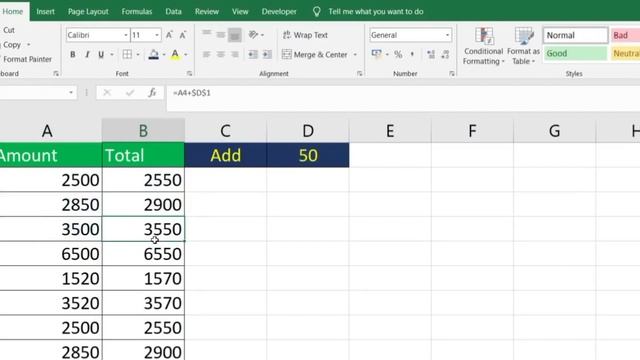The height and width of the screenshot is (360, 640).
Task: Open Font settings dialog launcher
Action: 189,73
